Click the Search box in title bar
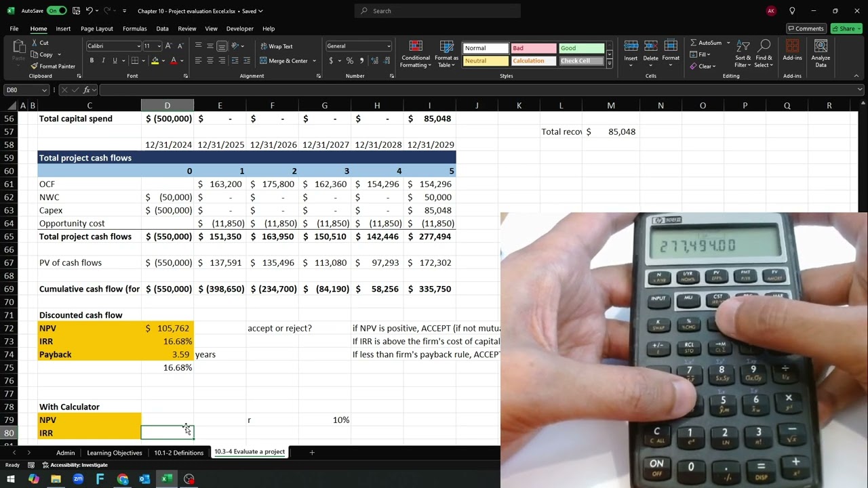Viewport: 868px width, 488px height. point(437,11)
